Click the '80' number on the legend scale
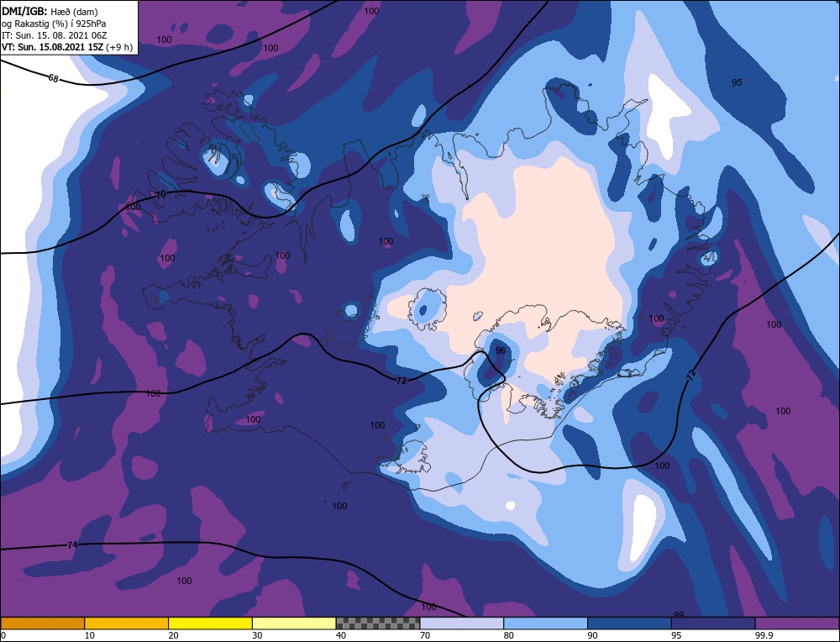 508,635
